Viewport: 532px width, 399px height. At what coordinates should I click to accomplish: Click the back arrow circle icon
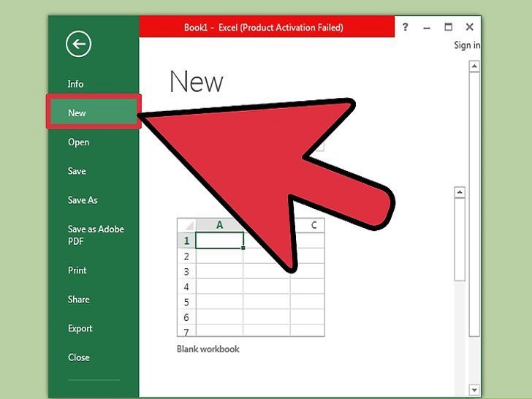pos(78,45)
